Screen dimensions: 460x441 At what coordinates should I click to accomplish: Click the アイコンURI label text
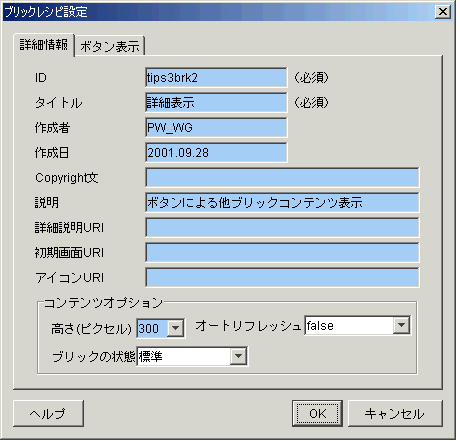(x=70, y=278)
